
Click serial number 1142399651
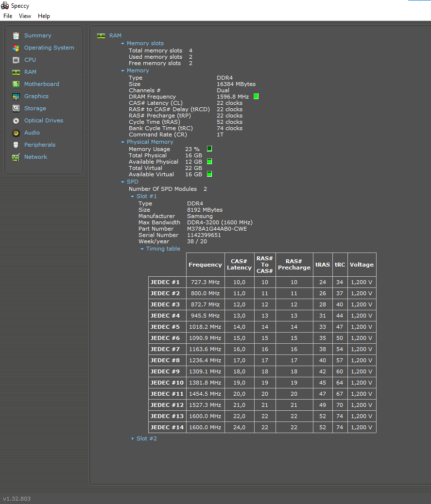click(x=204, y=235)
